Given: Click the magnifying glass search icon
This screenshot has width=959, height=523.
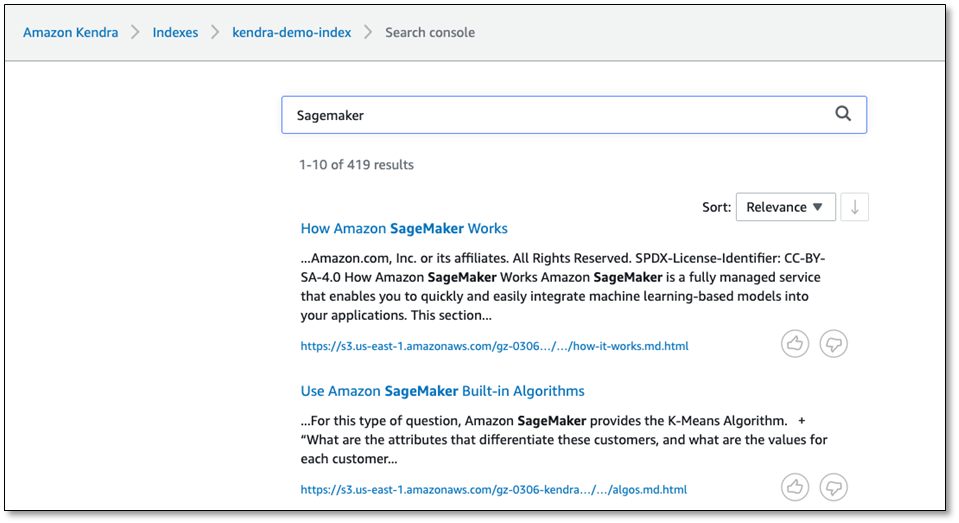Looking at the screenshot, I should pos(843,114).
